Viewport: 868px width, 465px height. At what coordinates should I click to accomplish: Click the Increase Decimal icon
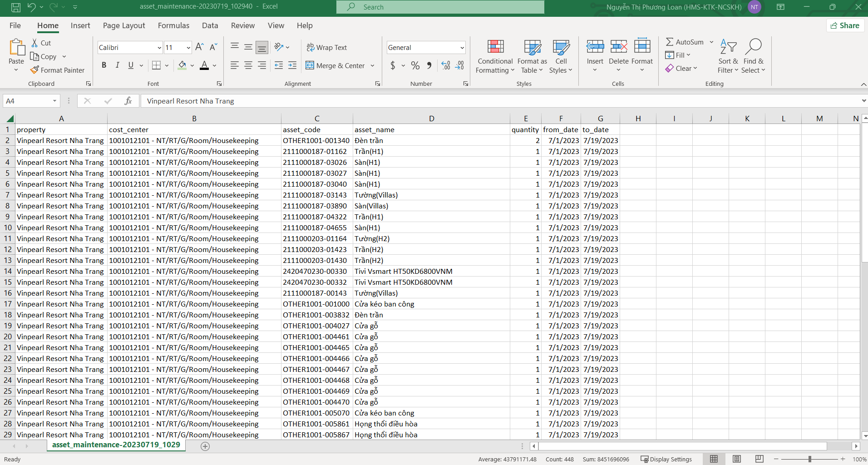(445, 65)
